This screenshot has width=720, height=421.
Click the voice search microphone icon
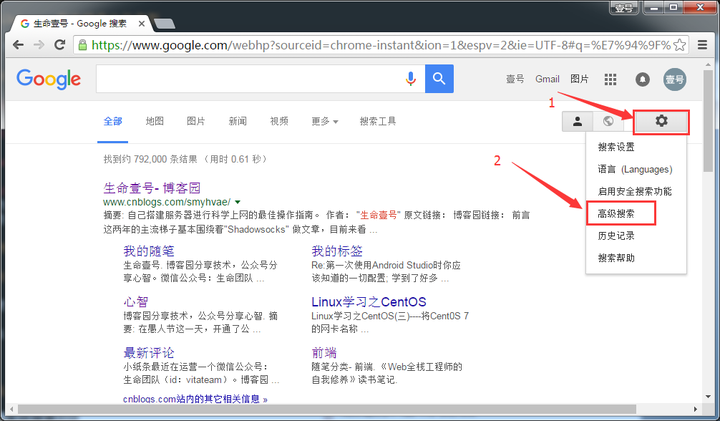(410, 79)
